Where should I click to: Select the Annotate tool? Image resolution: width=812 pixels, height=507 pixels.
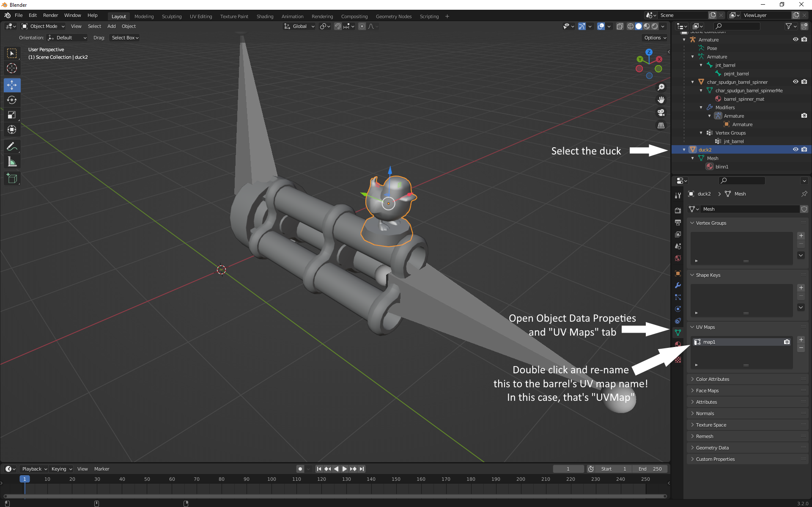click(12, 146)
